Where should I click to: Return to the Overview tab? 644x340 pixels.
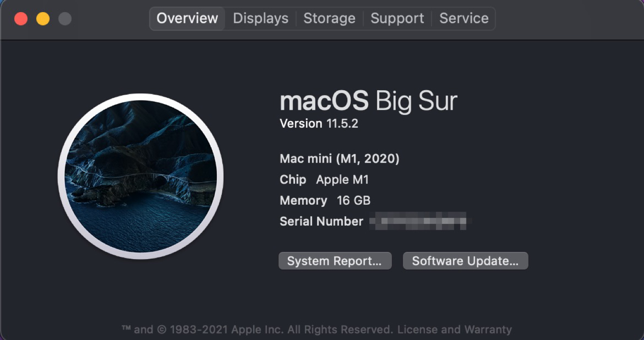[187, 18]
